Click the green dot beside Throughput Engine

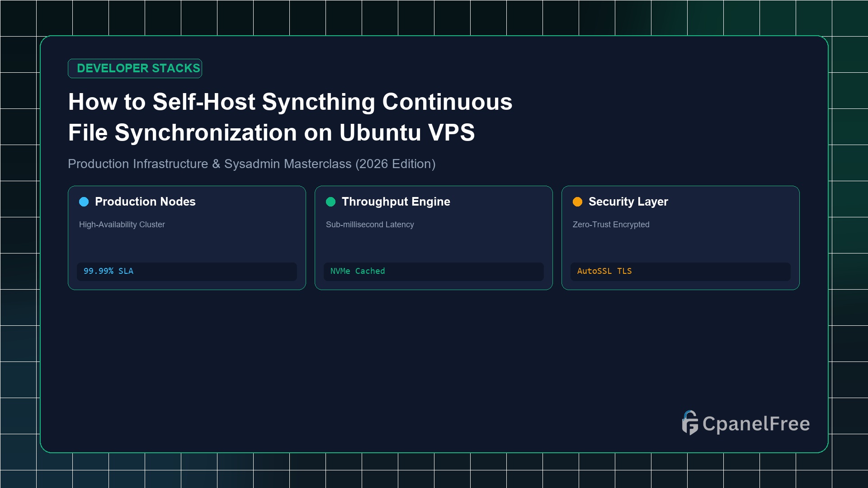tap(331, 202)
